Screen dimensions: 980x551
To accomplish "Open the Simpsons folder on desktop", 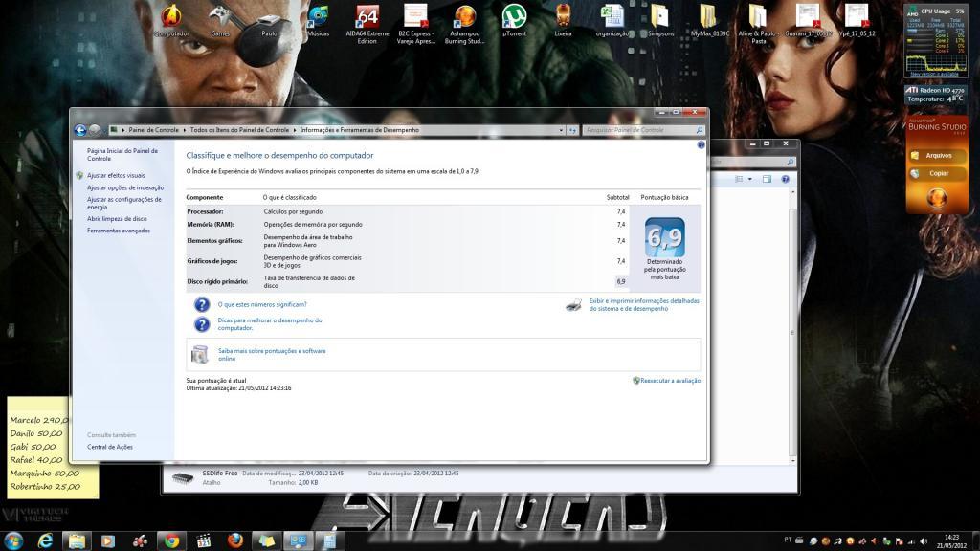I will tap(660, 19).
